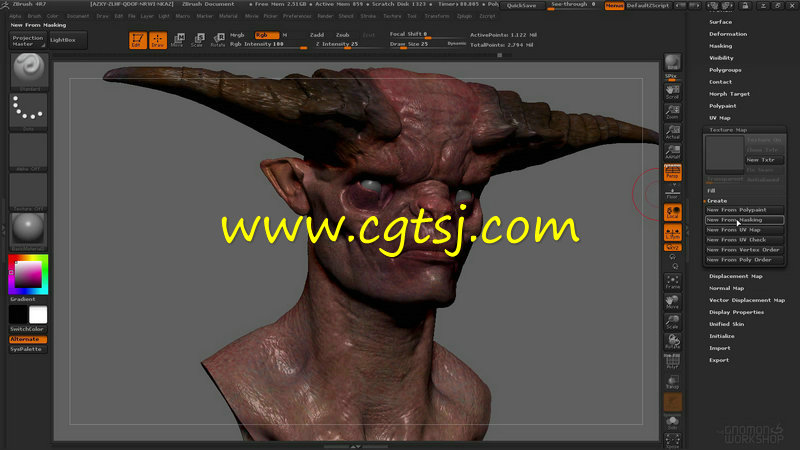Toggle Local transformations button

click(672, 212)
